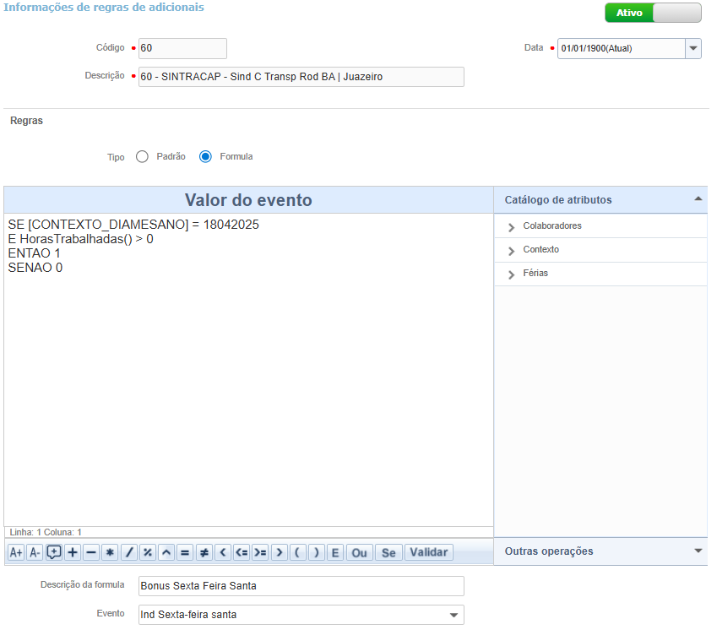Increase formula font size with A+

point(16,552)
